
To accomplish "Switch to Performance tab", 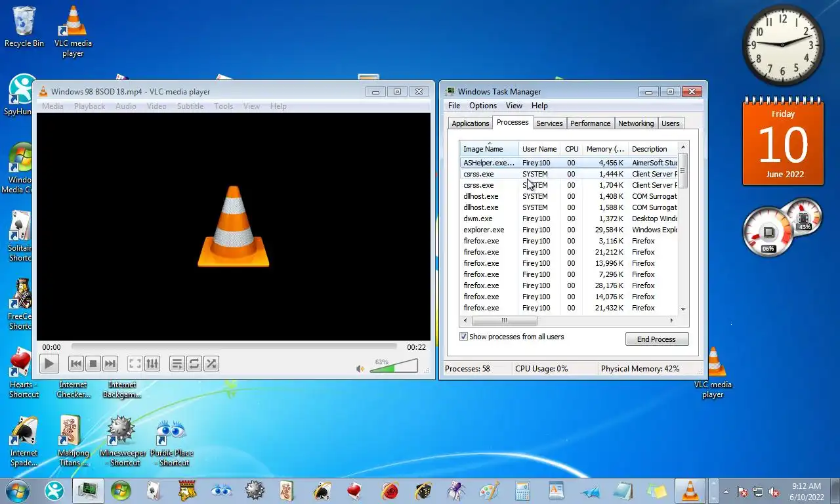I will tap(590, 123).
